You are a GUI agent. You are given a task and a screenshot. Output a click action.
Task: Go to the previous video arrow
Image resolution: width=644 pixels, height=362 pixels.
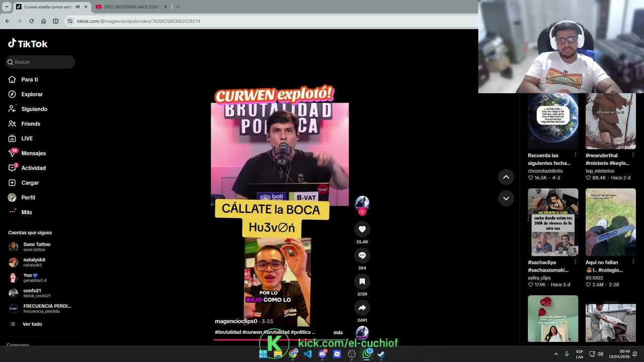[x=506, y=177]
